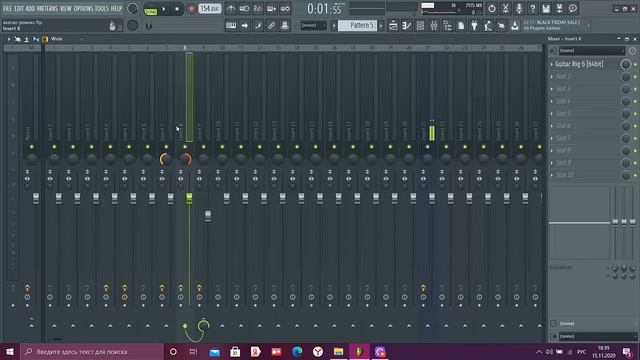
Task: Click the download-arrow icon in mixer toolbar
Action: tap(27, 39)
